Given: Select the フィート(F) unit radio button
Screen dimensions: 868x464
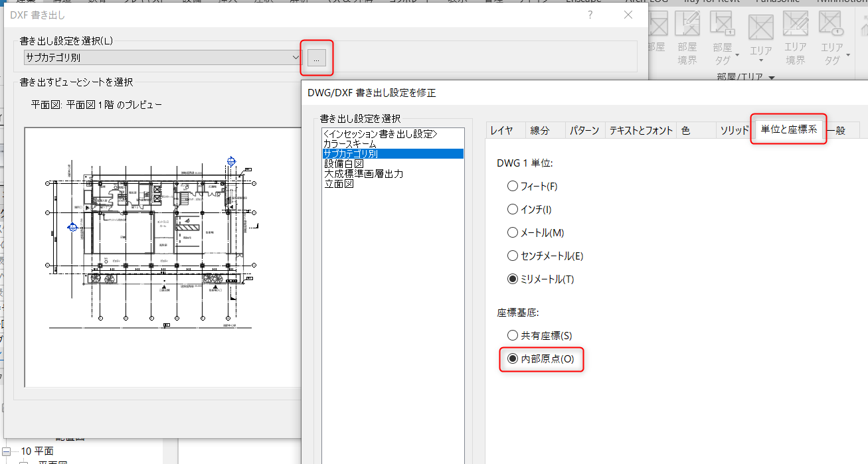Looking at the screenshot, I should [512, 187].
